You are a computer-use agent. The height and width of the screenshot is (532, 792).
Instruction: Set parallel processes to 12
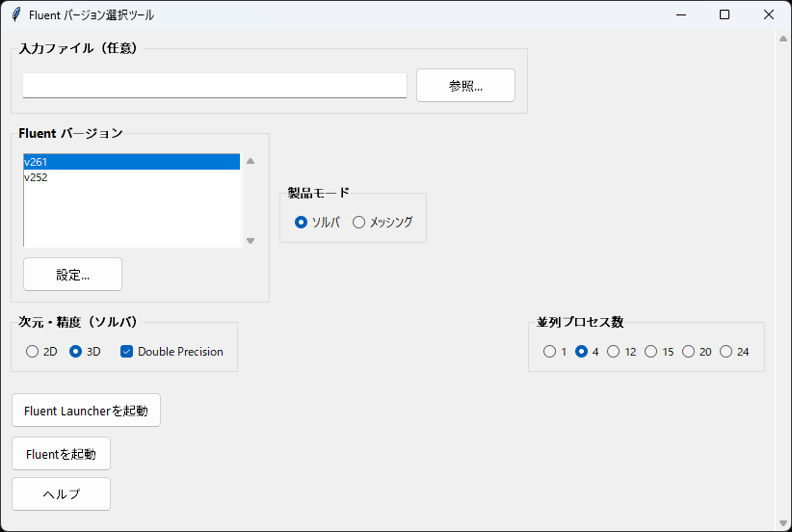point(621,352)
